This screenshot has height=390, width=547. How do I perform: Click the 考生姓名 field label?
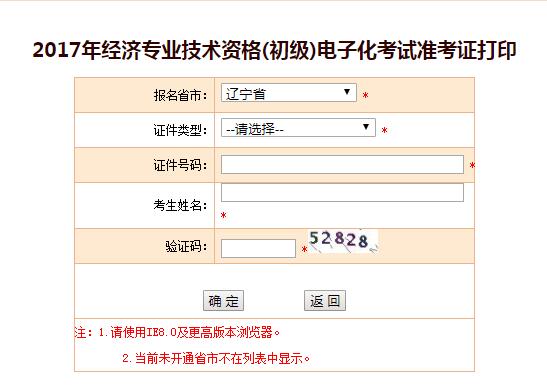[x=180, y=205]
